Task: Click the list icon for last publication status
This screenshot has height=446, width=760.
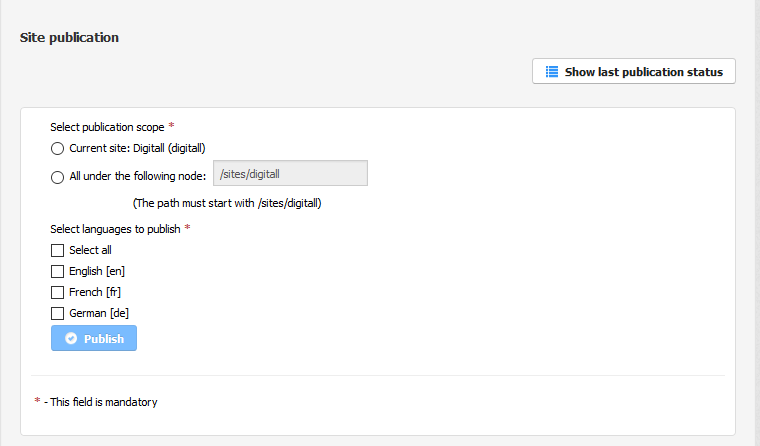Action: pos(551,72)
